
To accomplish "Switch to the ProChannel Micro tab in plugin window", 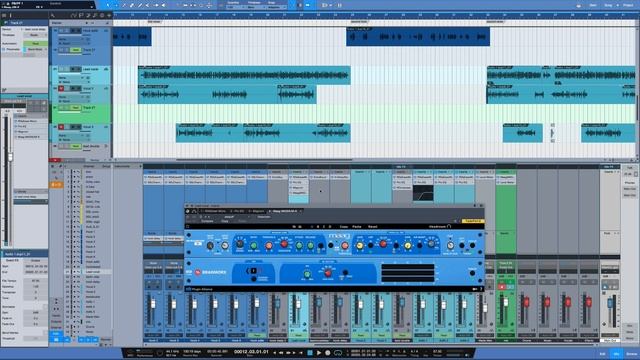I will pyautogui.click(x=214, y=211).
